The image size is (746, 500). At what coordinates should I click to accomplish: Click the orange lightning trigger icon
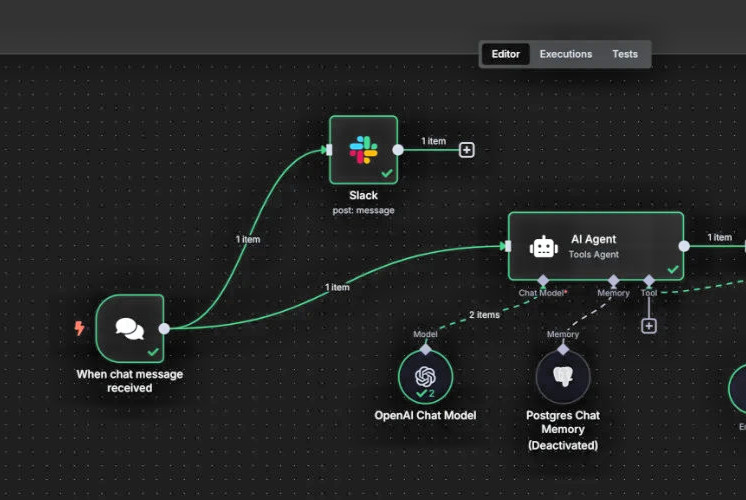[79, 328]
